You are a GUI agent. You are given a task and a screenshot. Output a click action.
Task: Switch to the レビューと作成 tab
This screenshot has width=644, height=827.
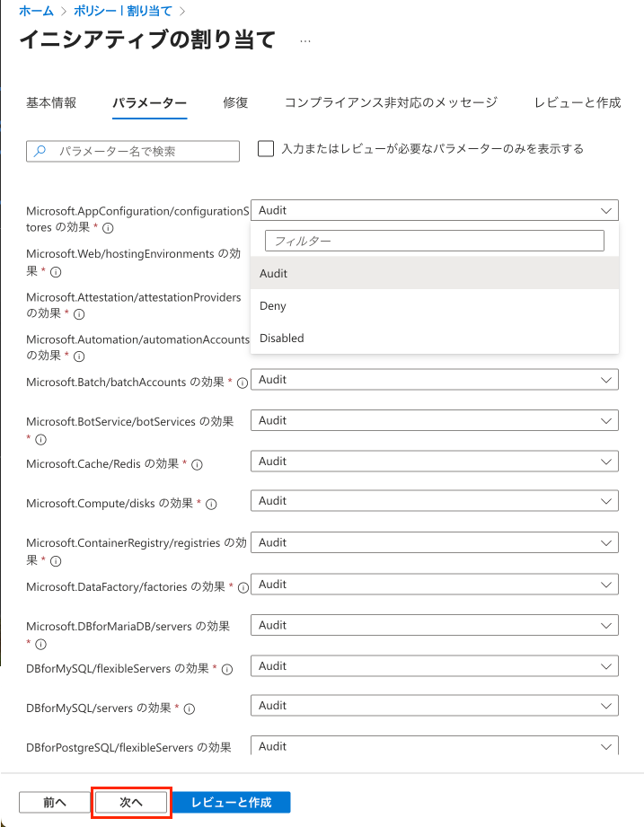(x=578, y=103)
